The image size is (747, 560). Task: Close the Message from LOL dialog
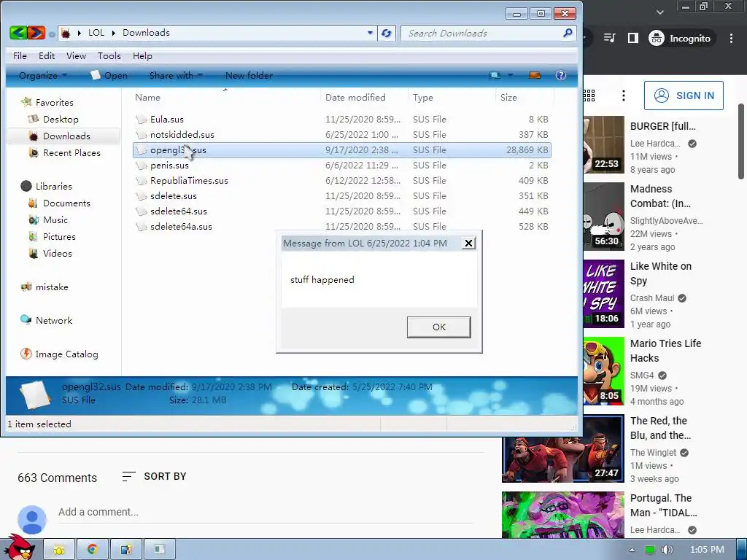pos(468,244)
